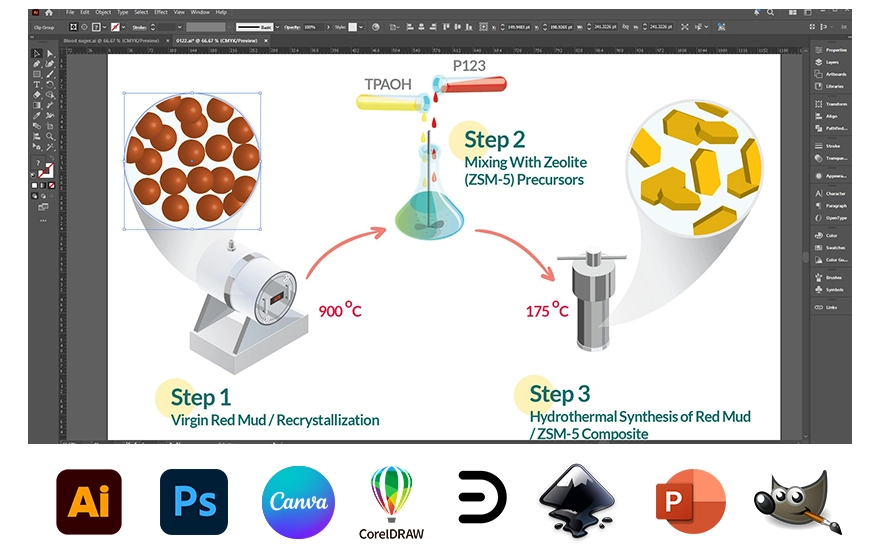Viewport: 879px width, 557px height.
Task: Open the graphic Style dropdown
Action: (361, 27)
